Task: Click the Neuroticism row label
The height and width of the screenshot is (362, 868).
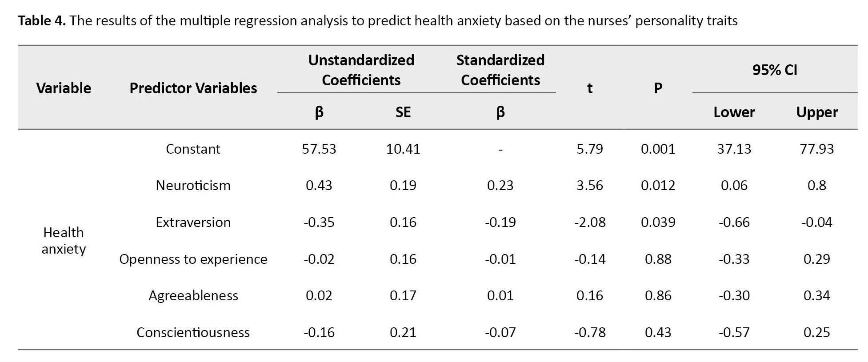Action: coord(193,185)
